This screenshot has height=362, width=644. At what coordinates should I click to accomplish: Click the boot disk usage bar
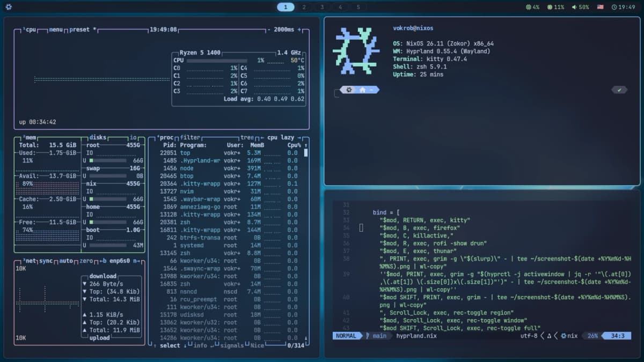point(108,246)
